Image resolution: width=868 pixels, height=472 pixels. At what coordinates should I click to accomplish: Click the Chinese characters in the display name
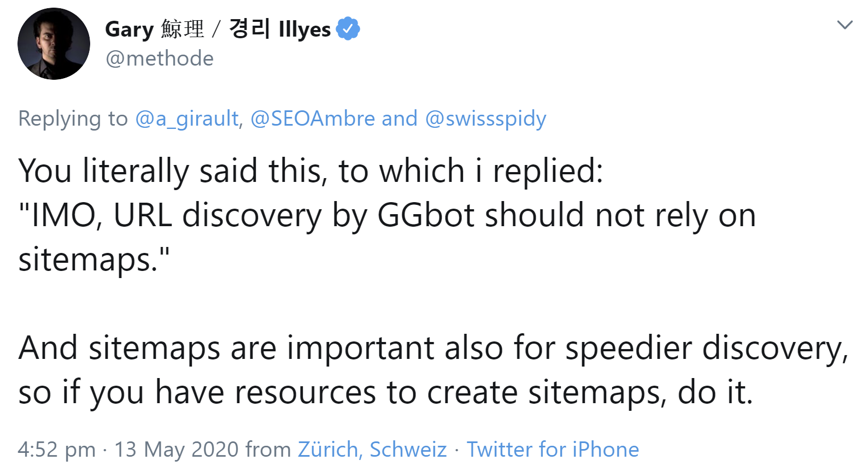tap(183, 29)
